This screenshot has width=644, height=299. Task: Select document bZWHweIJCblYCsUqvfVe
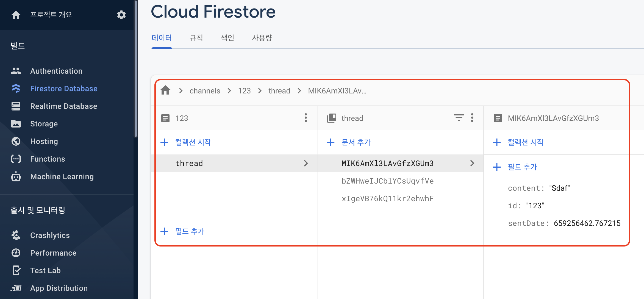pos(387,181)
